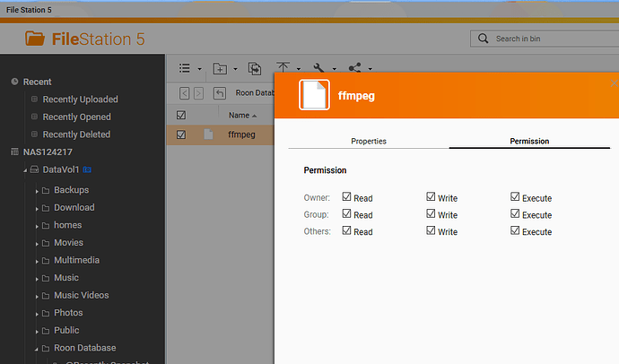This screenshot has width=619, height=364.
Task: Expand the upload dropdown arrow
Action: pos(299,69)
